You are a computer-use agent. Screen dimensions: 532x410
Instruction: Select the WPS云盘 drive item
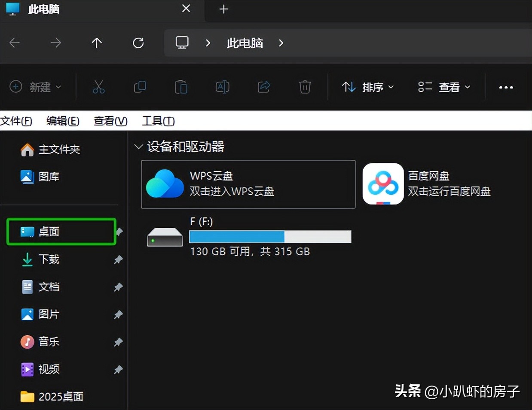[x=248, y=184]
